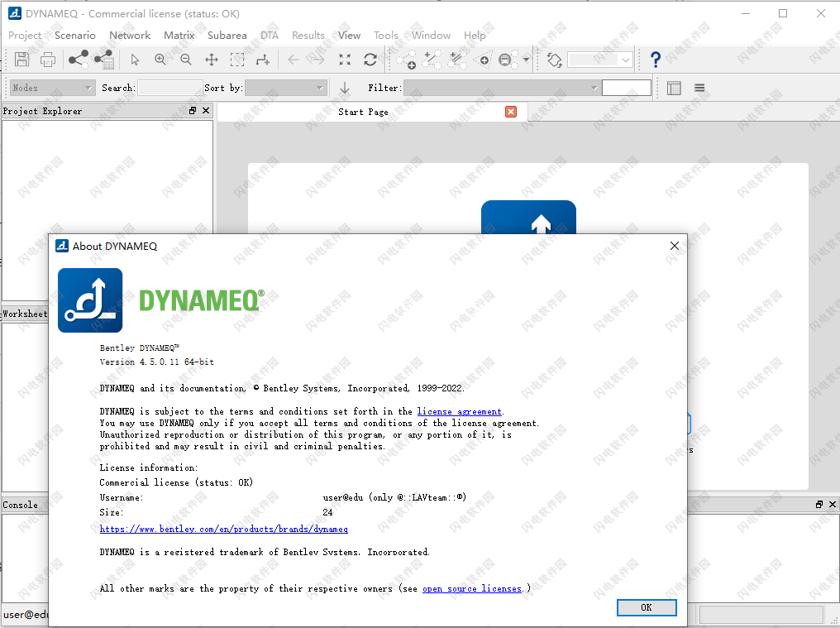The image size is (840, 628).
Task: Open the Nodes element type dropdown
Action: click(52, 88)
